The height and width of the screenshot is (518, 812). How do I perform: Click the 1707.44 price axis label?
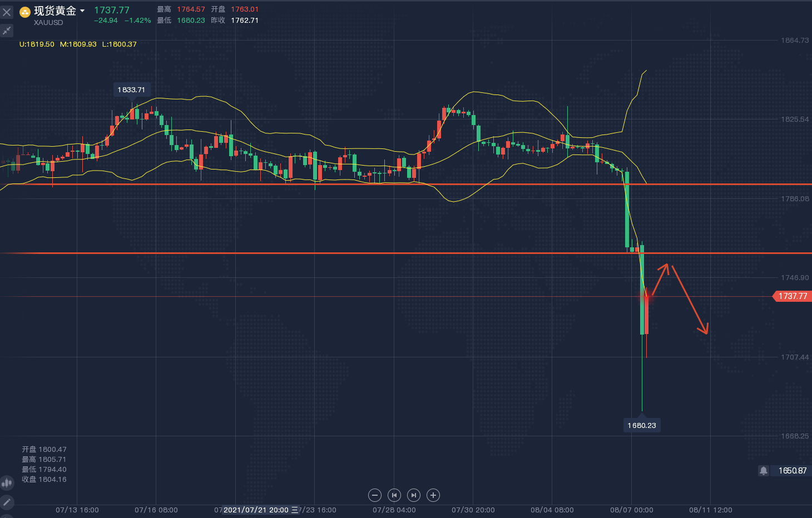(795, 357)
